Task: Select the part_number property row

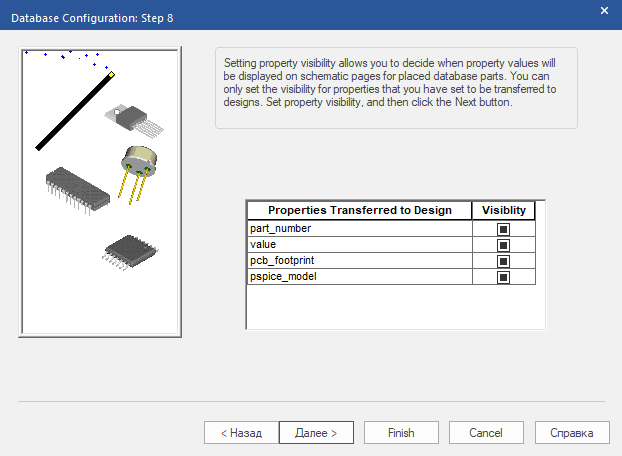Action: click(359, 229)
